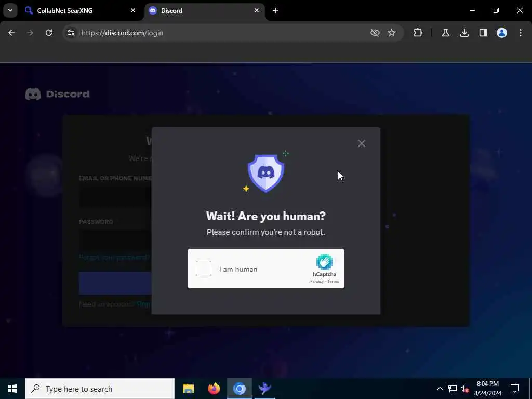Click the Windows taskbar search box
The image size is (532, 399).
tap(100, 389)
